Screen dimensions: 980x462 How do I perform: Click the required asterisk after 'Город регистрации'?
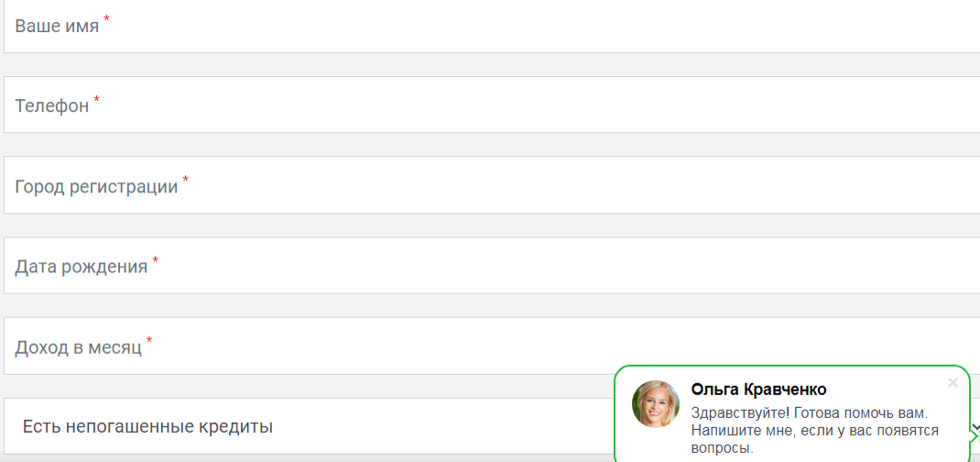185,180
